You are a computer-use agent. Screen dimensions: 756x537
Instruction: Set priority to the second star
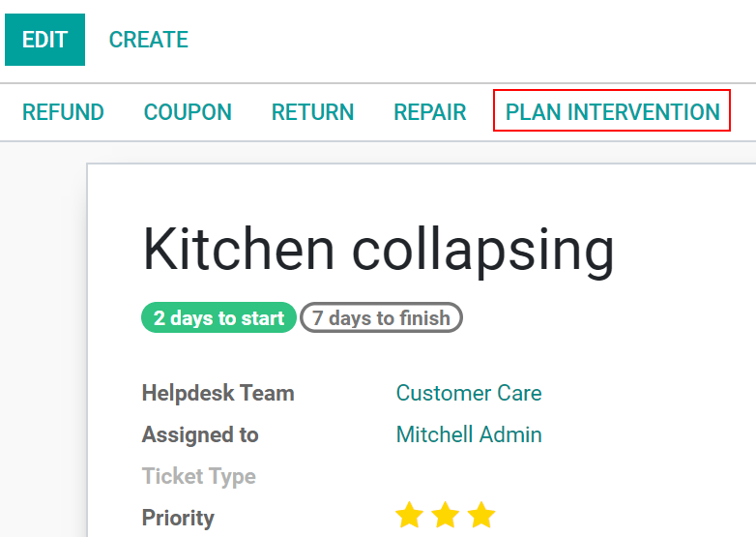point(446,516)
